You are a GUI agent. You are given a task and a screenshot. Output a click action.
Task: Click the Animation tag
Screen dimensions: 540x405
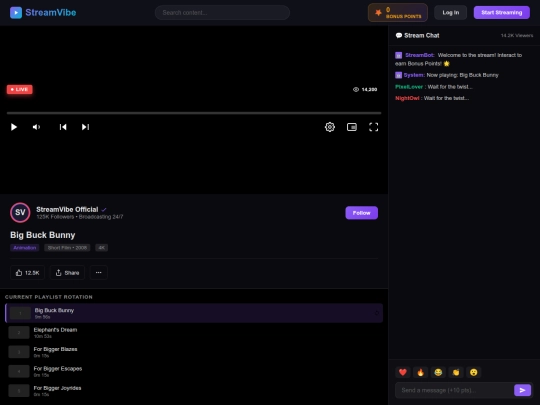[25, 248]
